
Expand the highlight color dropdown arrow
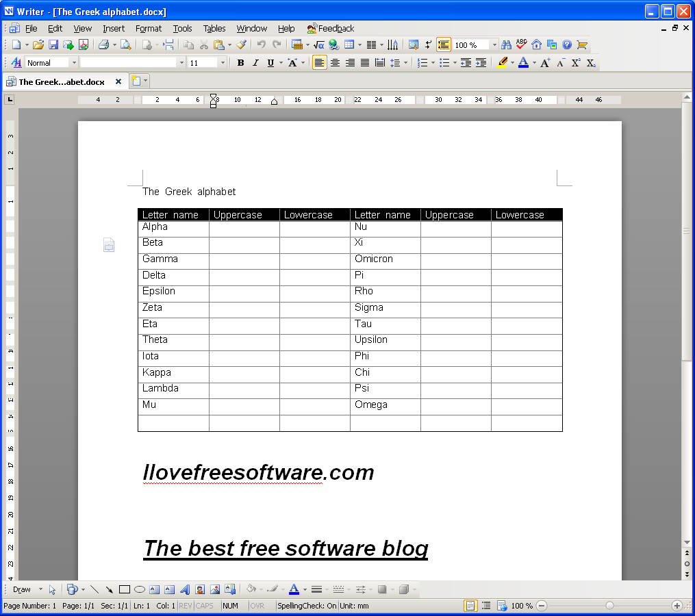point(512,63)
